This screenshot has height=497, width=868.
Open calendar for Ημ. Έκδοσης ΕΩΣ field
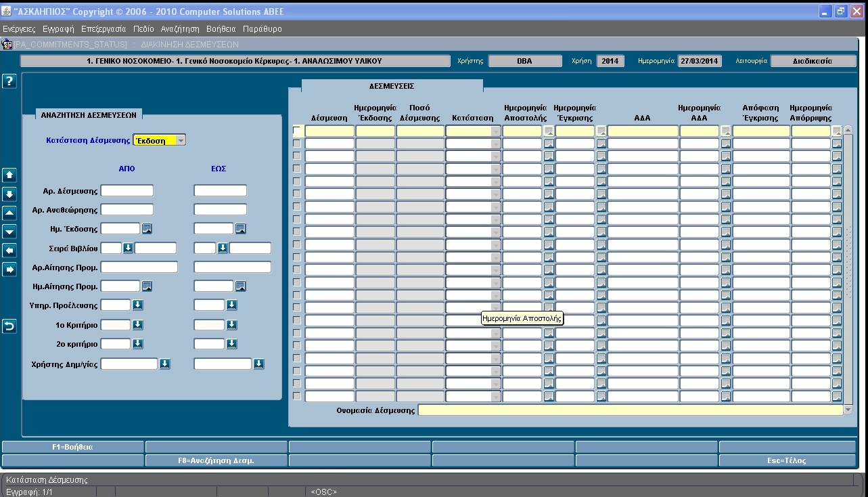[x=240, y=228]
